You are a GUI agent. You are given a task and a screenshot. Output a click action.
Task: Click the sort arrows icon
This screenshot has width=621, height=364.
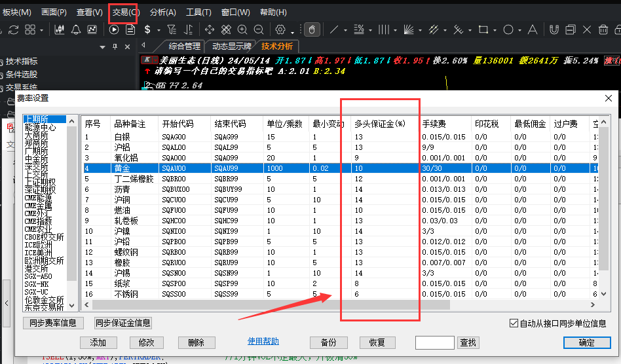[x=189, y=29]
